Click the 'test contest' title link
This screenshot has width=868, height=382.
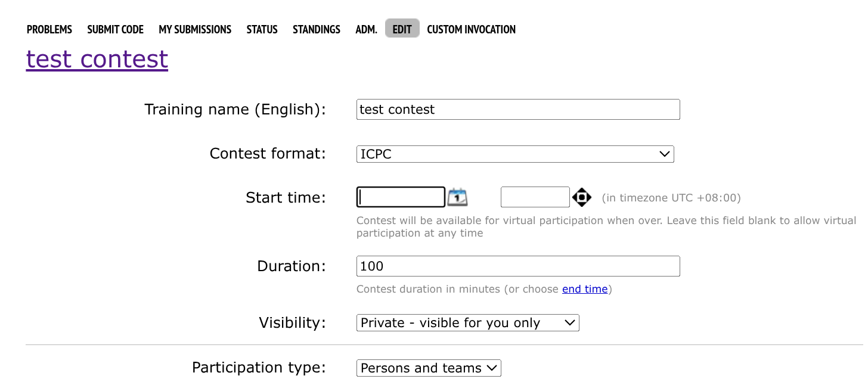point(97,60)
